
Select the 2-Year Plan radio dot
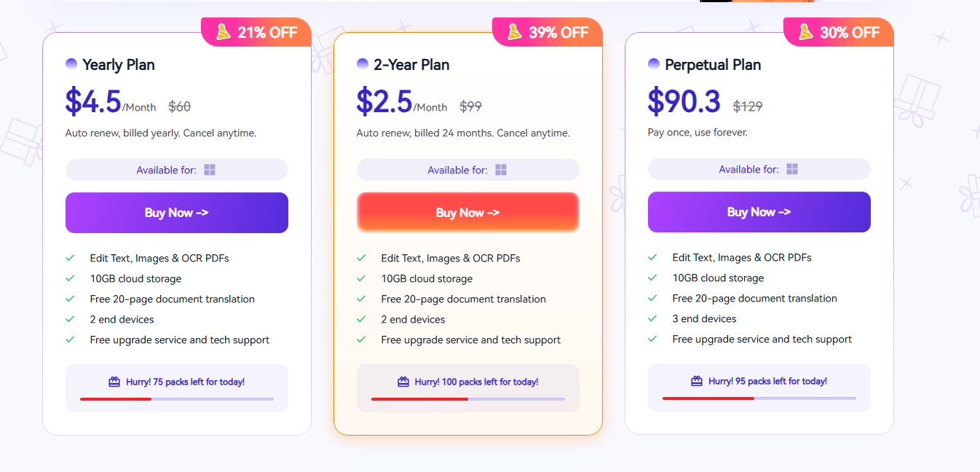[363, 64]
